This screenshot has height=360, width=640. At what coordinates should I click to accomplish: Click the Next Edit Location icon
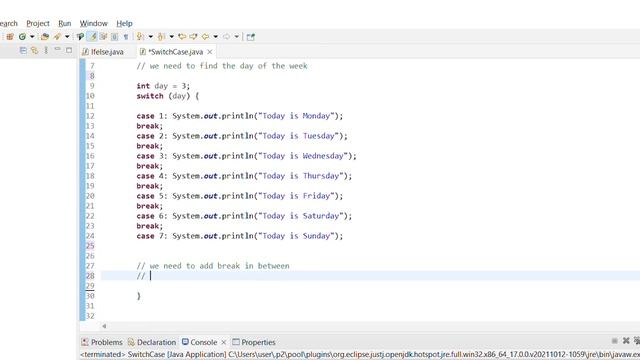pos(193,37)
